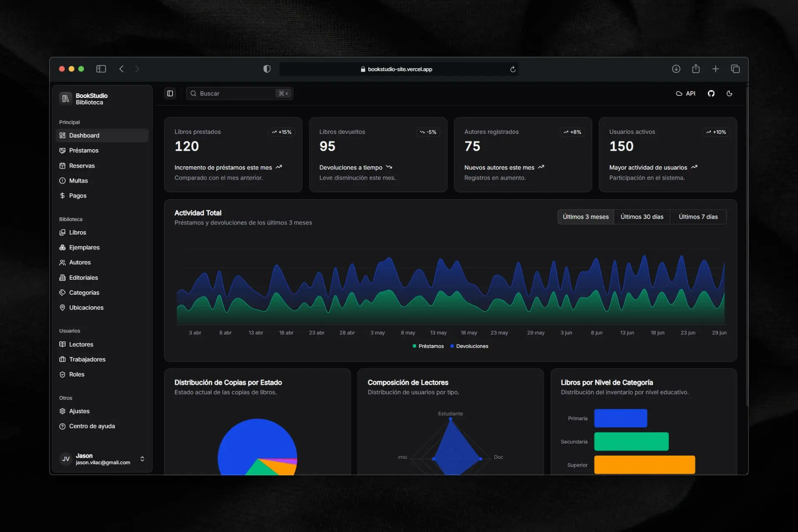Screen dimensions: 798x532
Task: Open Safari tab overview button
Action: click(735, 69)
